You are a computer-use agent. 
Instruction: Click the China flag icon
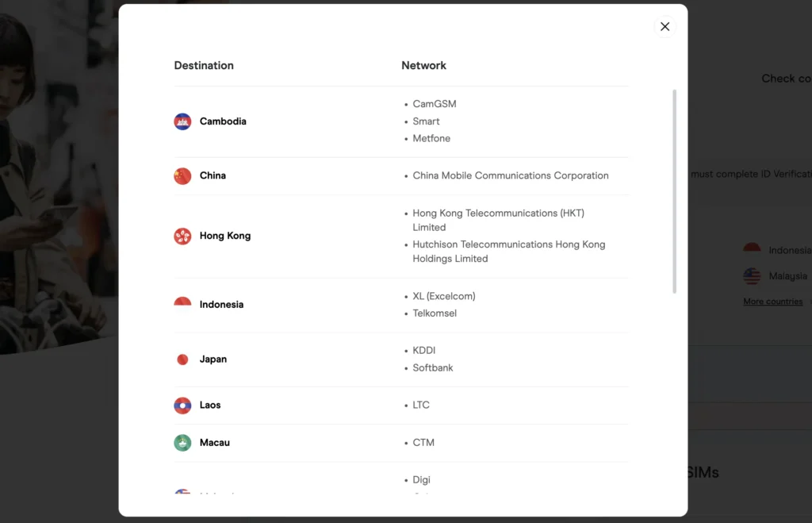(x=182, y=175)
